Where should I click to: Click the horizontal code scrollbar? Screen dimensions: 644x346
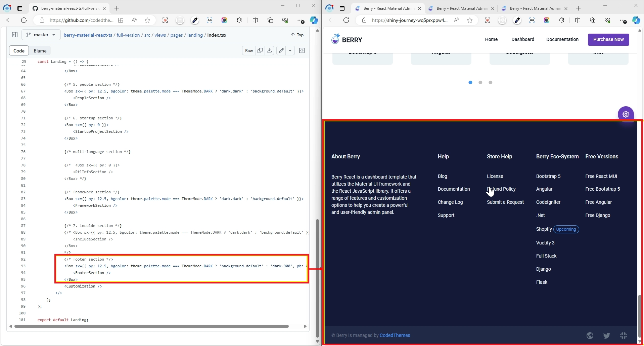click(x=151, y=326)
